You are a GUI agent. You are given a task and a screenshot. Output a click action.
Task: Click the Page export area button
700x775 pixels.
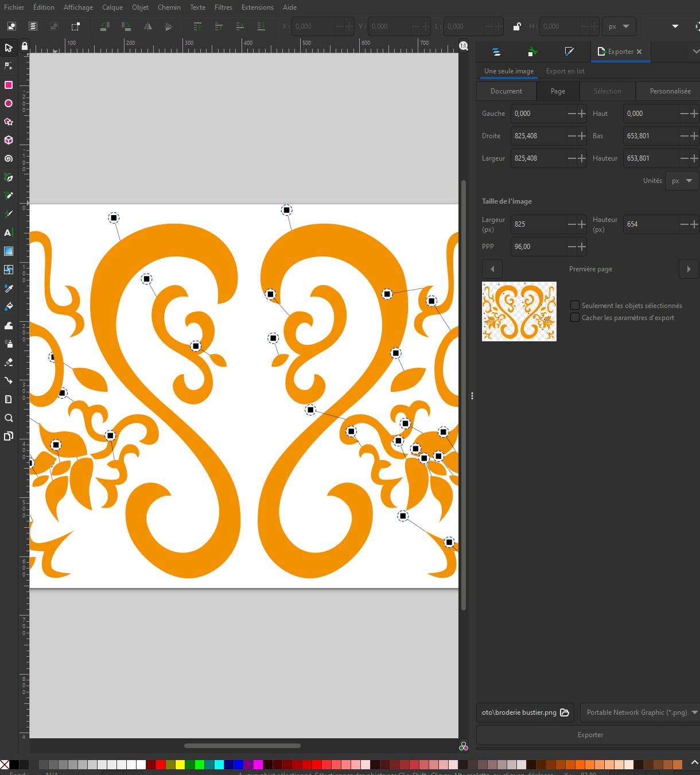click(558, 91)
